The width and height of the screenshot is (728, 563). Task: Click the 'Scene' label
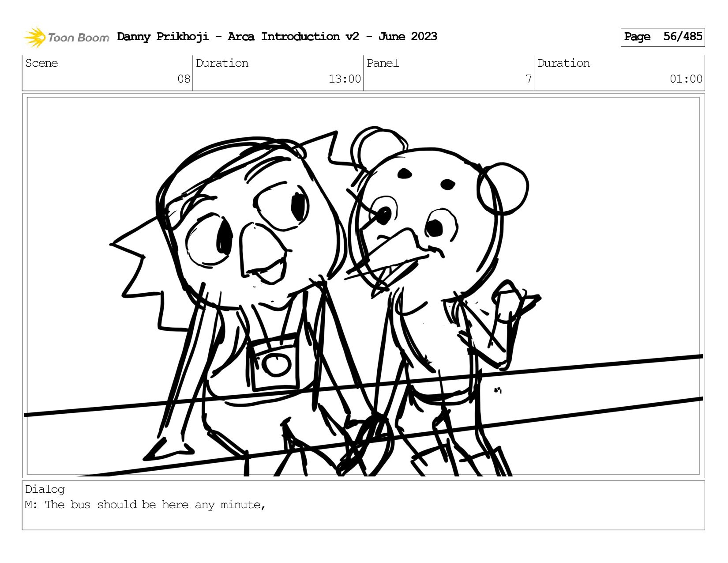(x=41, y=63)
